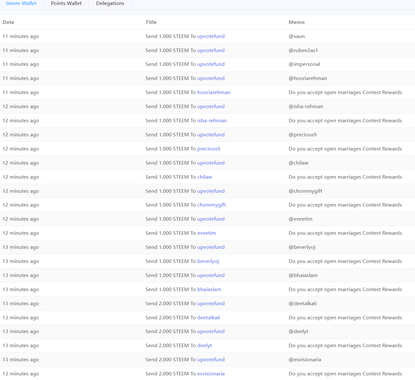Click the deelyt recipient link
Screen dimensions: 415x380
[x=205, y=345]
